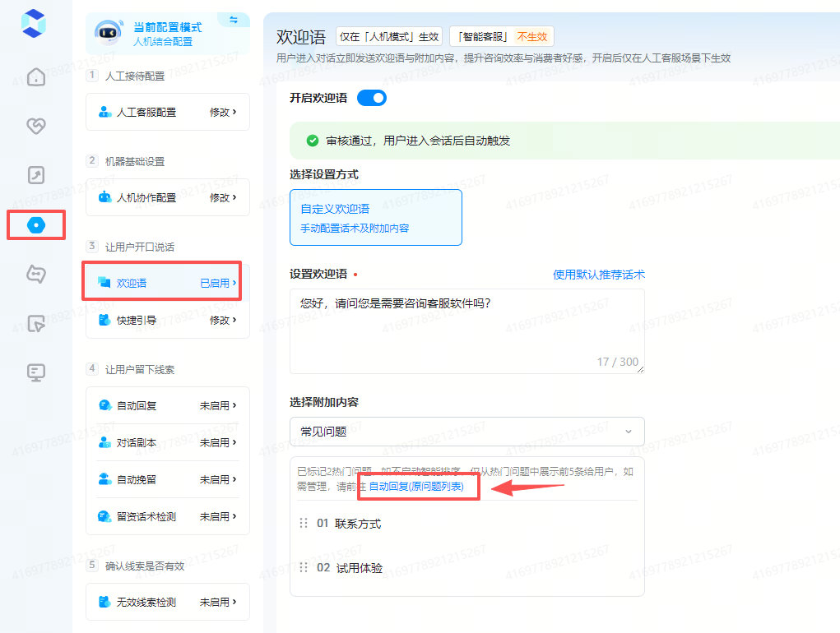The width and height of the screenshot is (840, 633).
Task: Open the 无效线索检测 menu entry
Action: click(x=168, y=602)
